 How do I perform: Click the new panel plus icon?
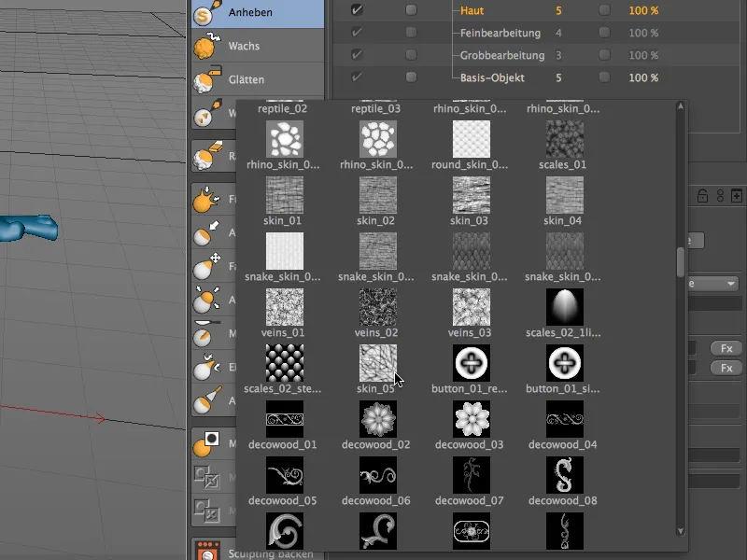click(x=737, y=196)
